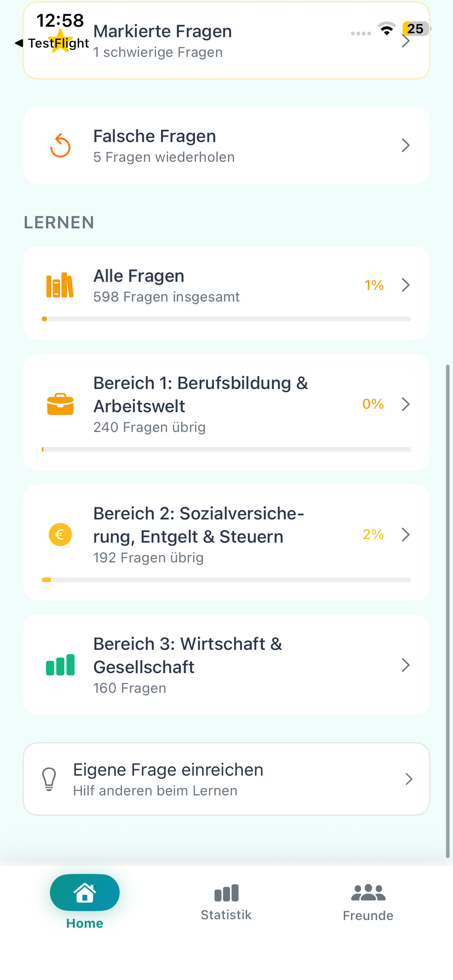Tap the orange books icon

click(x=60, y=285)
